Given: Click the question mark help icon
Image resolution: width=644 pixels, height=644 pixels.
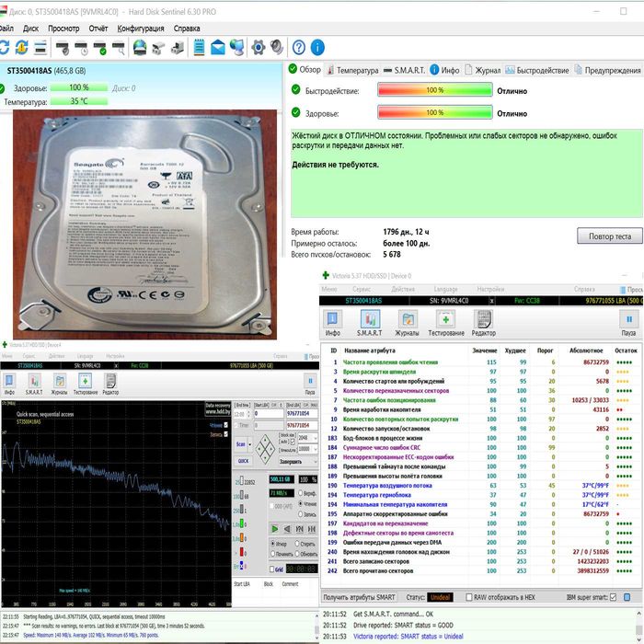Looking at the screenshot, I should click(299, 48).
